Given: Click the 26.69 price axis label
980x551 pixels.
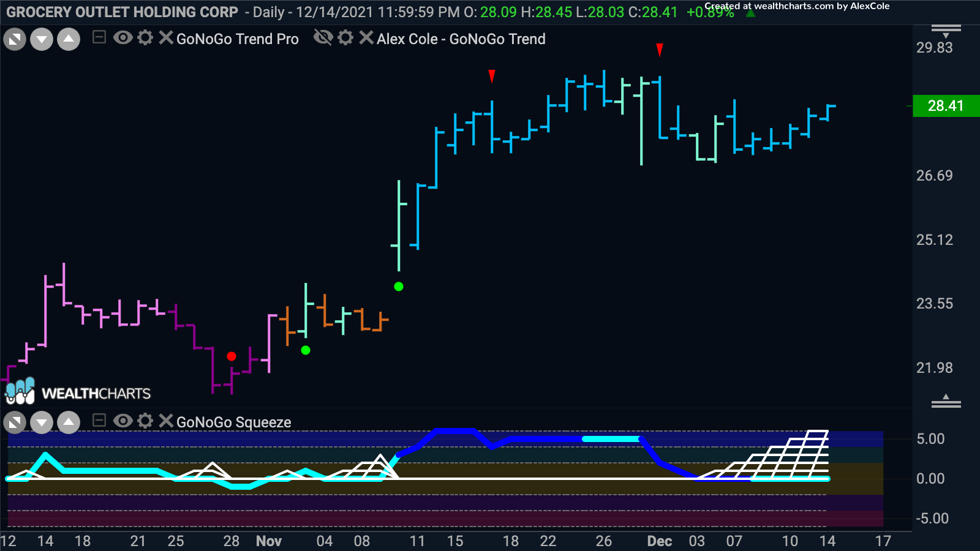Looking at the screenshot, I should (x=935, y=176).
